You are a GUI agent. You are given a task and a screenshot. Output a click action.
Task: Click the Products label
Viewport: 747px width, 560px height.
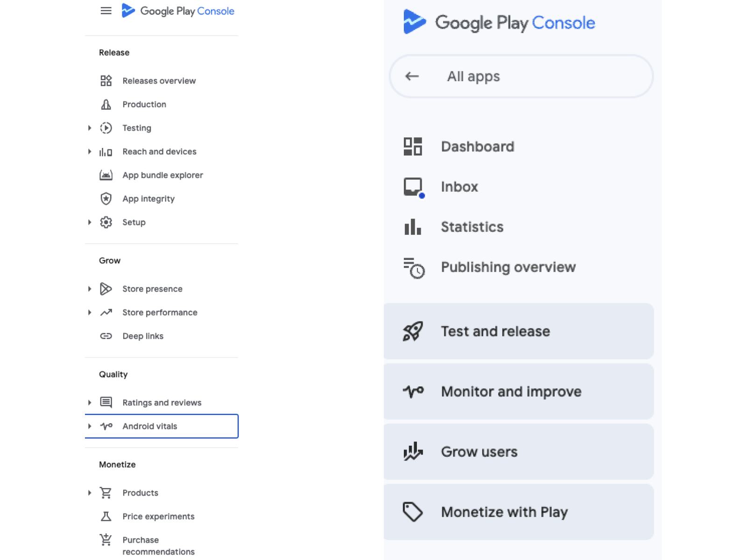point(140,493)
